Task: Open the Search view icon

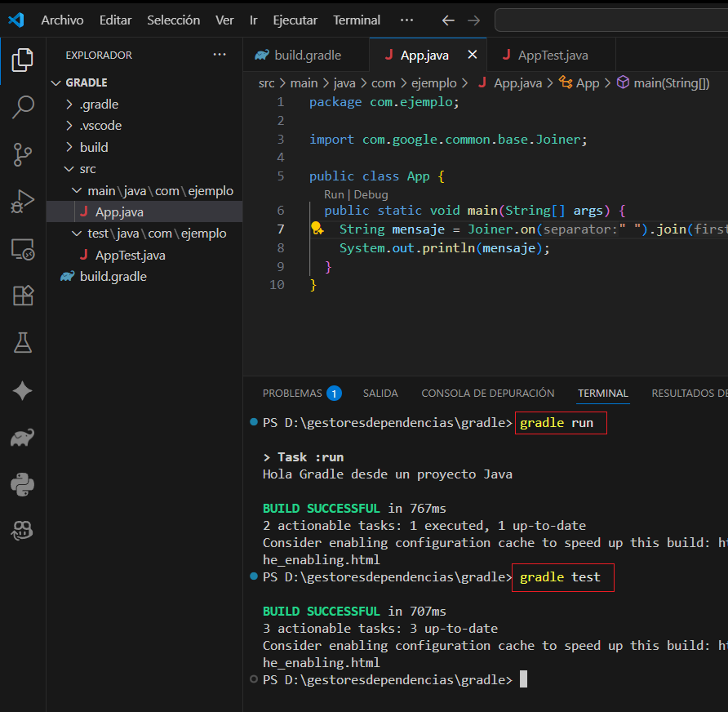Action: pos(23,106)
